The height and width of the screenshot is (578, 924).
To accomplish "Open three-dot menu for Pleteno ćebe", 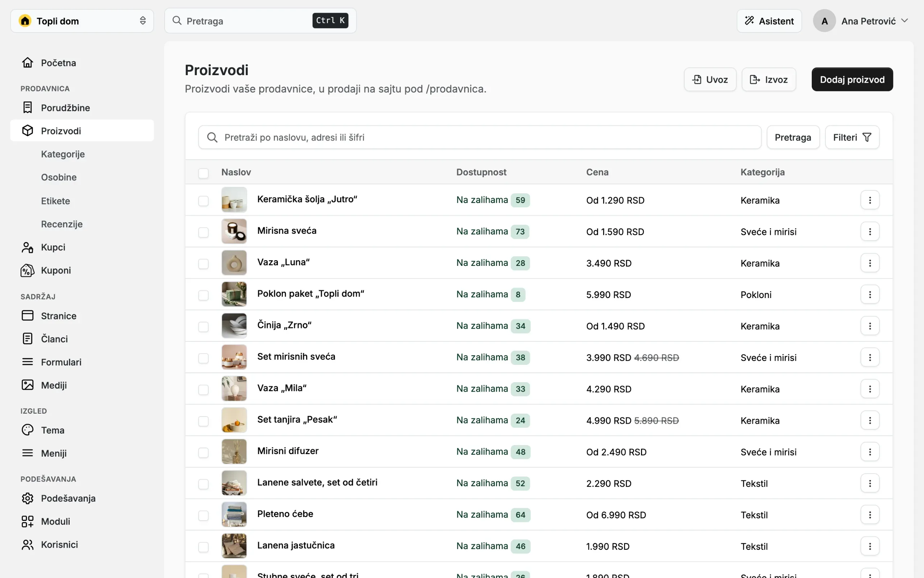I will point(870,514).
